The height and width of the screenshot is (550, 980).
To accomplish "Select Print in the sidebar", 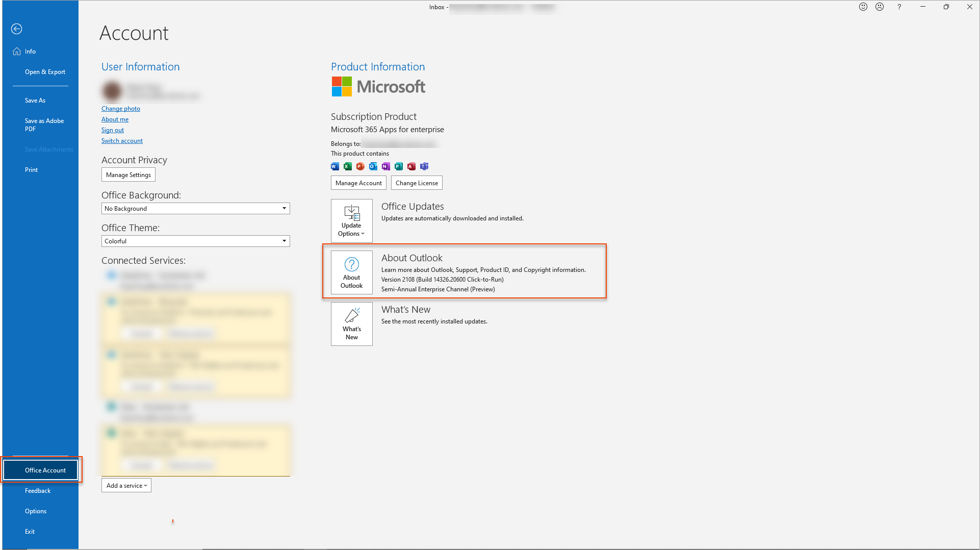I will pos(31,170).
